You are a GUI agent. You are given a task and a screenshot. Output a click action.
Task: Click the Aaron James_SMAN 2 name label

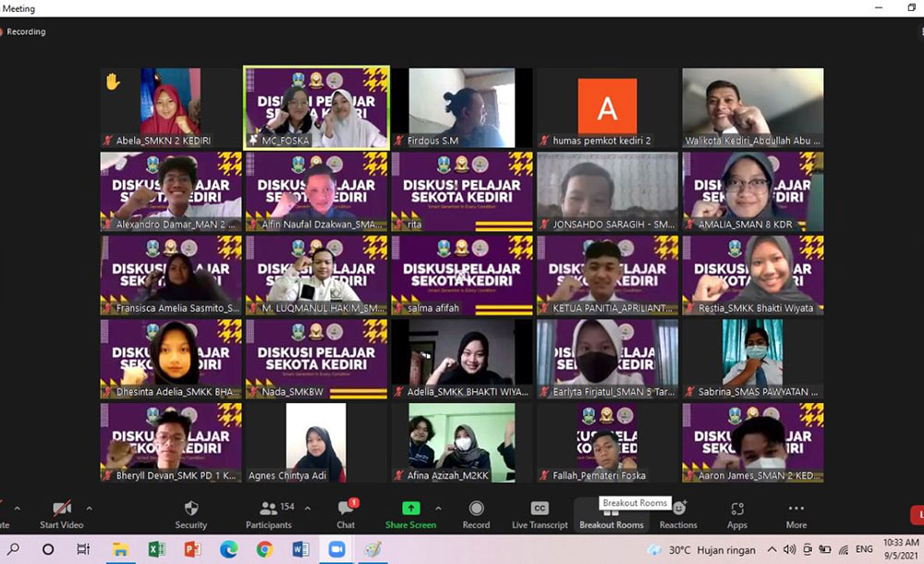click(x=759, y=475)
